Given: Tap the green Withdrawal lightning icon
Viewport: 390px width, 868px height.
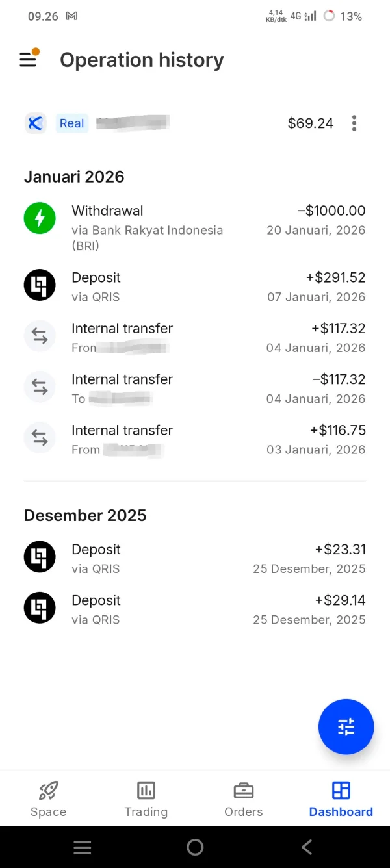Looking at the screenshot, I should 40,218.
